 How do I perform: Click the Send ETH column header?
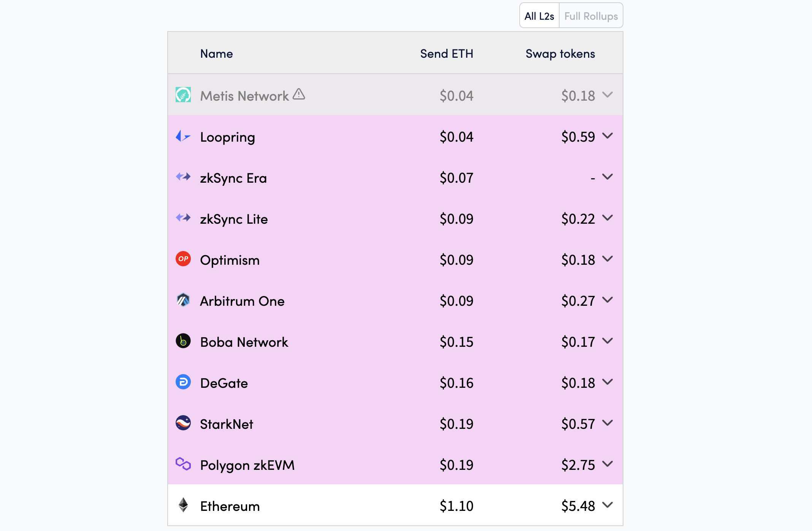point(447,54)
